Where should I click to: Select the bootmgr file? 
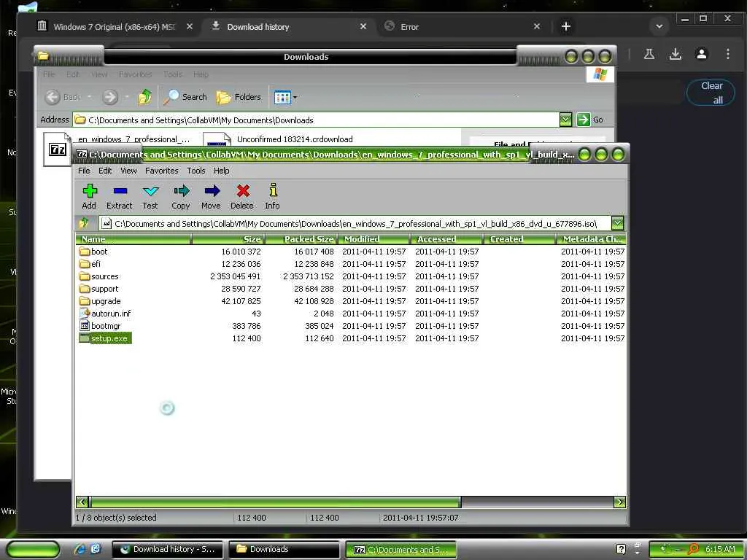[x=100, y=326]
